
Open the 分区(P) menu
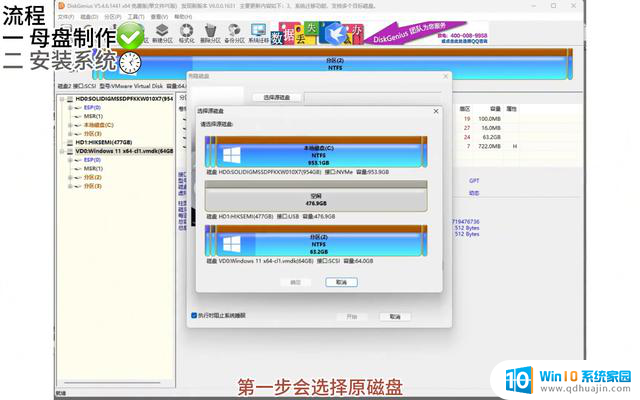click(113, 17)
